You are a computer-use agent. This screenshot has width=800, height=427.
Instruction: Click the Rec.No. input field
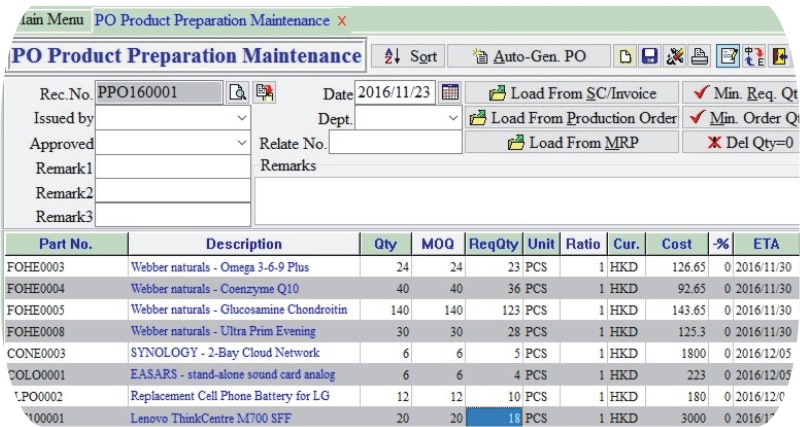(x=159, y=92)
